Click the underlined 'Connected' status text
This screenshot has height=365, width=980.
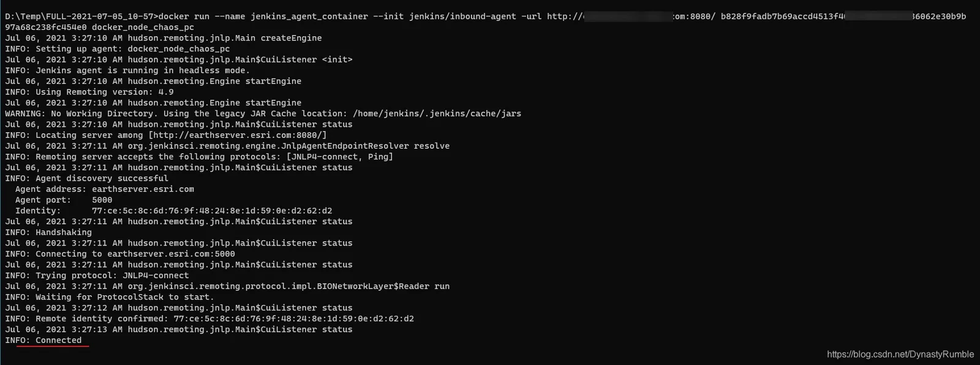click(x=58, y=341)
